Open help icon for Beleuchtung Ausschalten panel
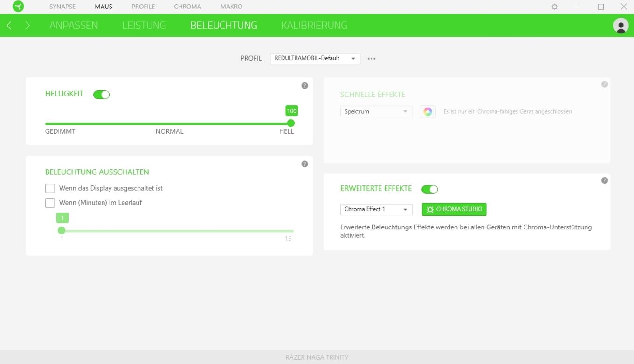This screenshot has width=634, height=364. tap(304, 164)
